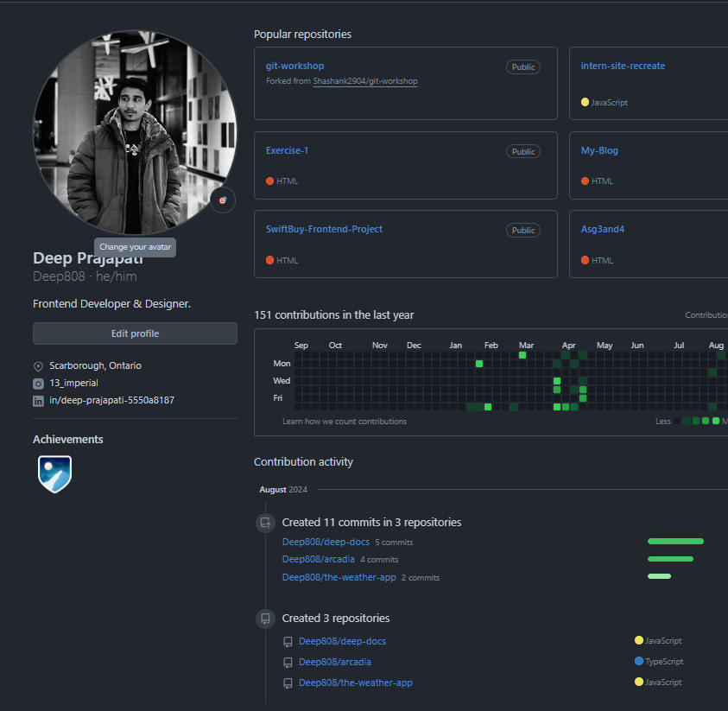This screenshot has height=711, width=728.
Task: Click the bright green Monday cell under Feb
Action: point(479,364)
